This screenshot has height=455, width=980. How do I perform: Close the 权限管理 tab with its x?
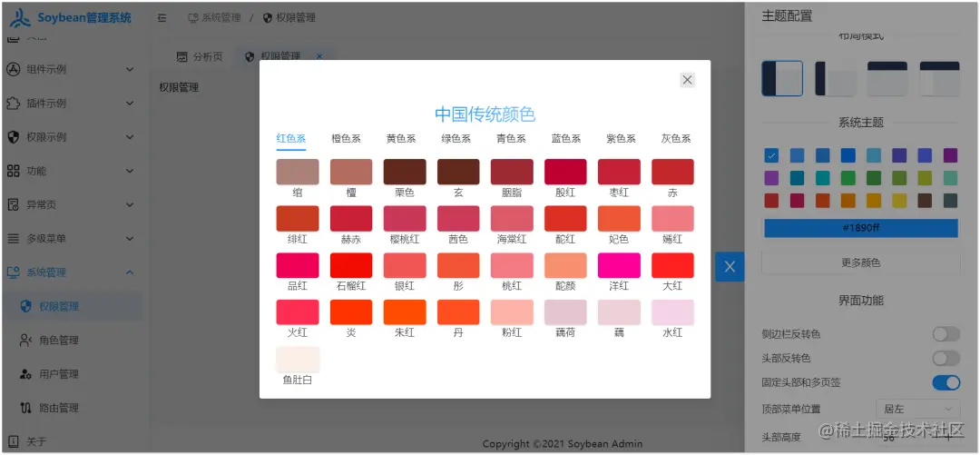[319, 56]
